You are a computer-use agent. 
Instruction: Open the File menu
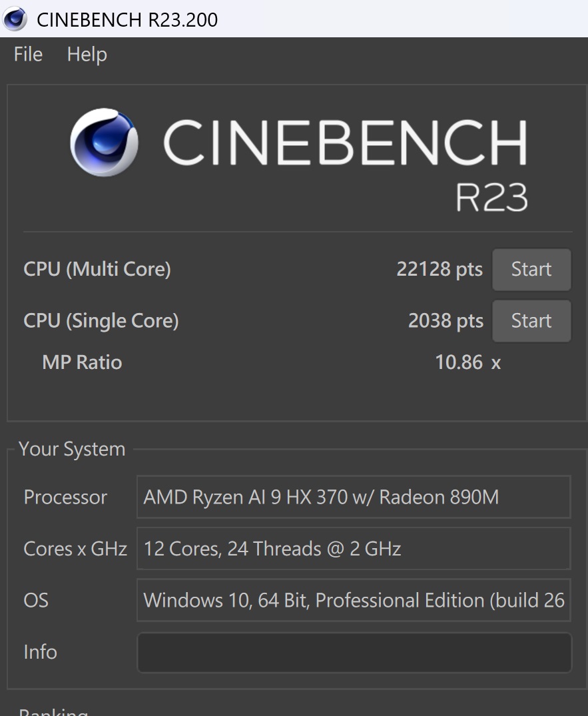(x=27, y=55)
